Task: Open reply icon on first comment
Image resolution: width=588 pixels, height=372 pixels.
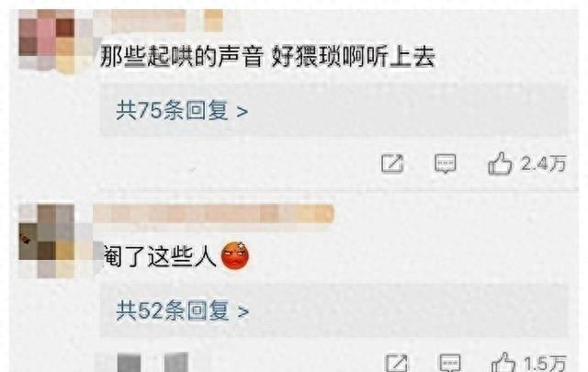Action: (445, 163)
